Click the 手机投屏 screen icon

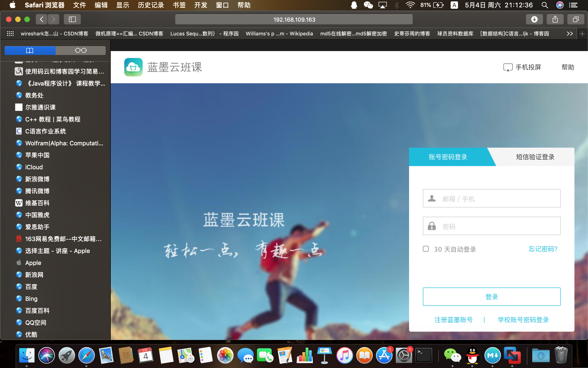[508, 67]
